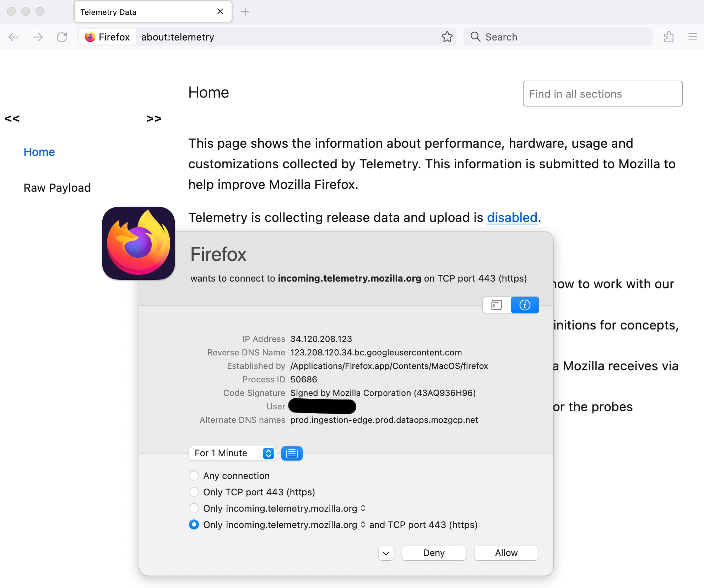Click the IP address 34.120.208.123
Screen dimensions: 704x588
point(321,339)
